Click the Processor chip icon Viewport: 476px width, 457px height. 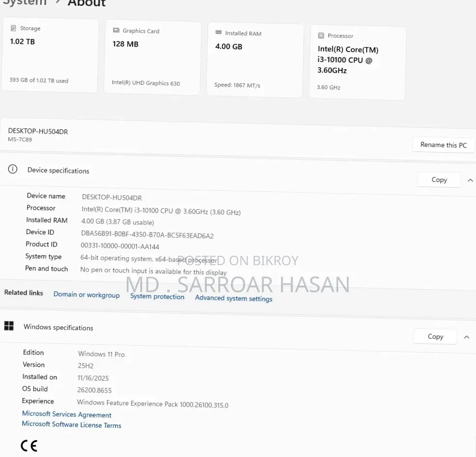point(321,35)
